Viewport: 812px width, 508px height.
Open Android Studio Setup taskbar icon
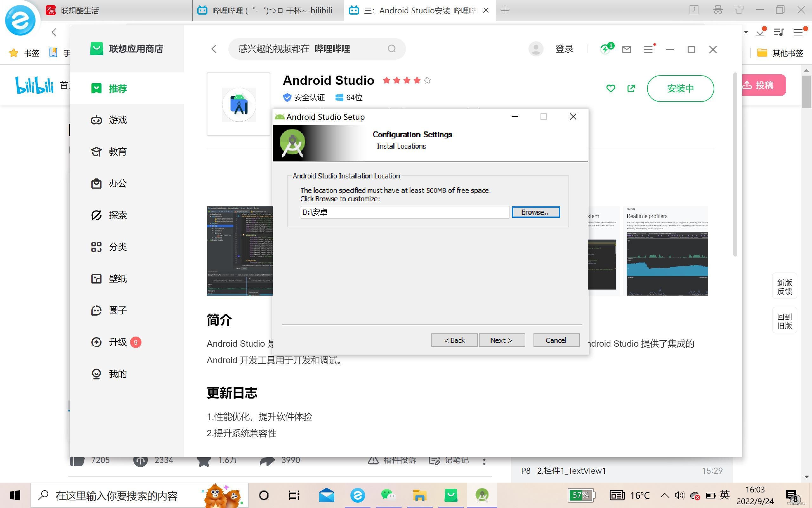tap(482, 495)
